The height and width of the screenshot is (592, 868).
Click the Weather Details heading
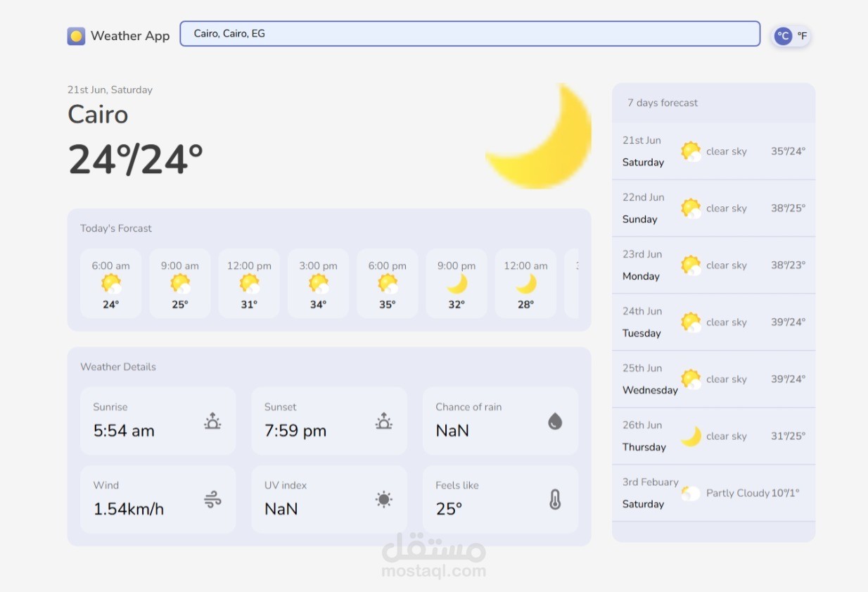point(118,367)
